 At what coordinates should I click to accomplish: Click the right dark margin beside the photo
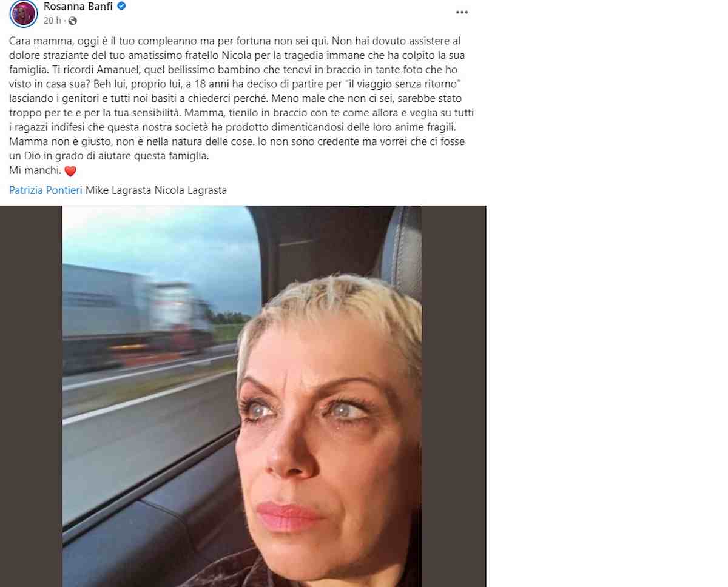click(x=454, y=396)
